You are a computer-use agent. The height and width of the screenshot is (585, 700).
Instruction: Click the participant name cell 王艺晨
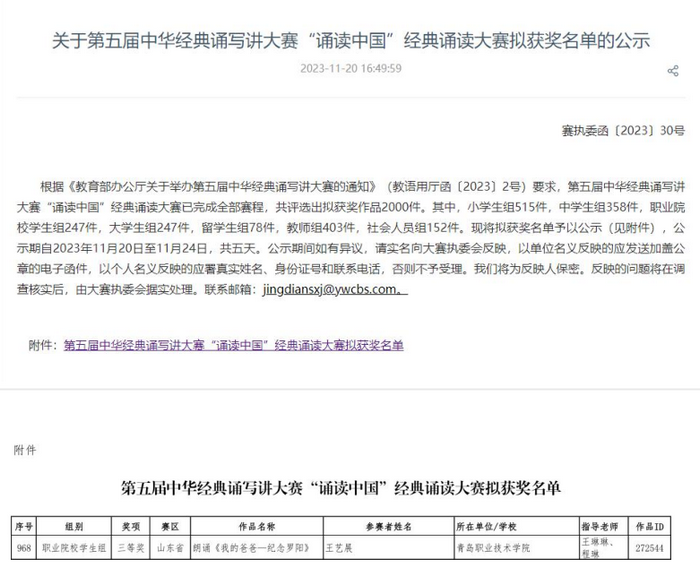coord(388,547)
